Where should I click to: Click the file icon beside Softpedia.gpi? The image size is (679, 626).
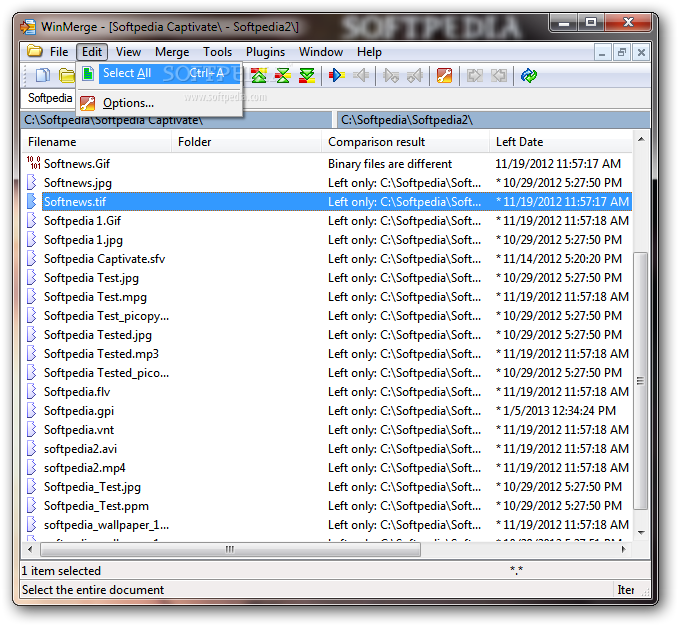32,410
